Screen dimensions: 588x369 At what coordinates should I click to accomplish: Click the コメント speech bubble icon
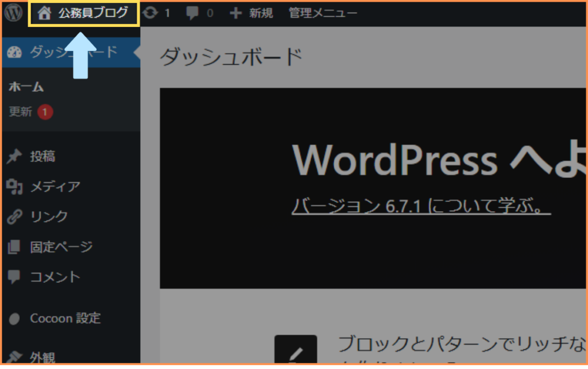click(14, 277)
